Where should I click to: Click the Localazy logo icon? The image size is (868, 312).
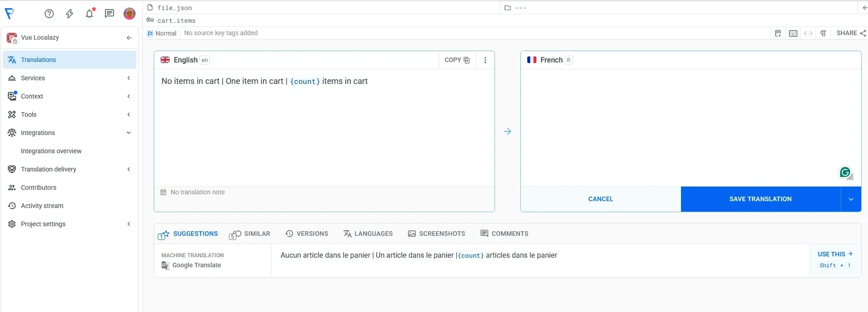tap(10, 14)
